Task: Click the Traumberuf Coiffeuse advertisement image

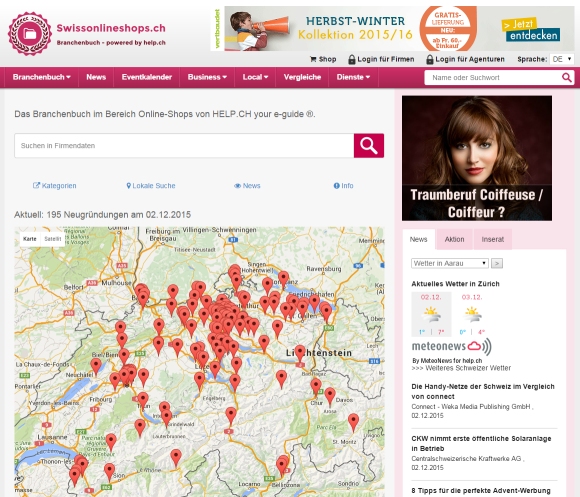Action: (477, 158)
